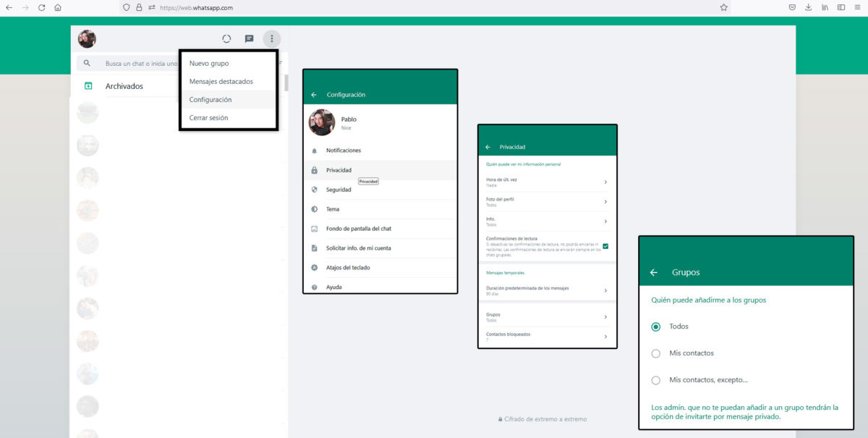This screenshot has height=438, width=868.
Task: Choose Mis contactos, excepto... option
Action: pyautogui.click(x=656, y=380)
